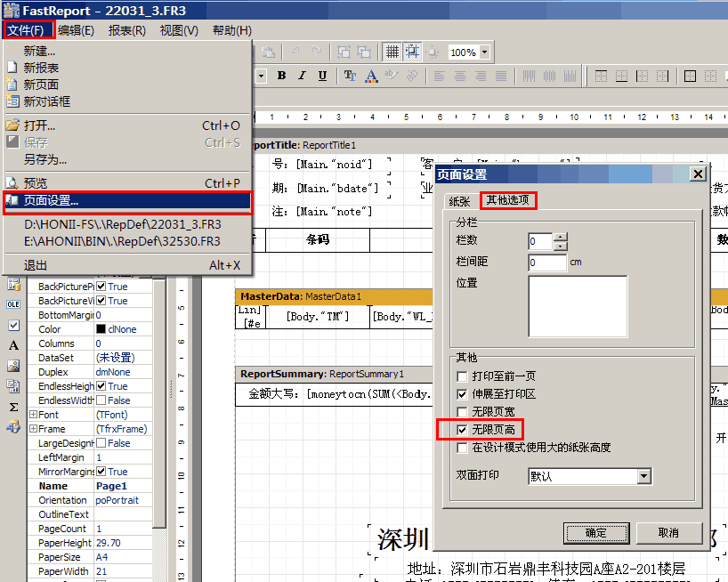Switch to 其他选项 tab
The image size is (728, 582).
point(507,200)
